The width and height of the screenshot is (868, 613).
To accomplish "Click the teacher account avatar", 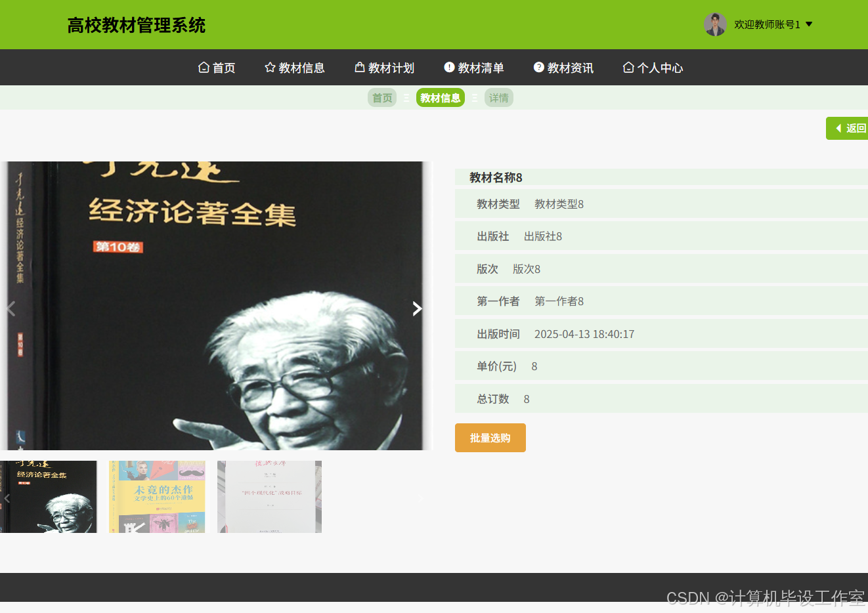I will [715, 24].
